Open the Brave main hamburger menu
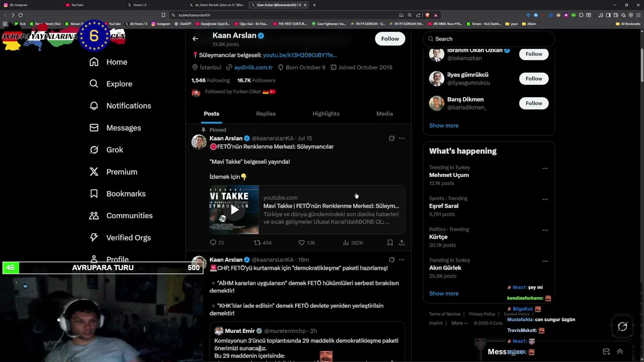Image resolution: width=644 pixels, height=362 pixels. coord(638,15)
